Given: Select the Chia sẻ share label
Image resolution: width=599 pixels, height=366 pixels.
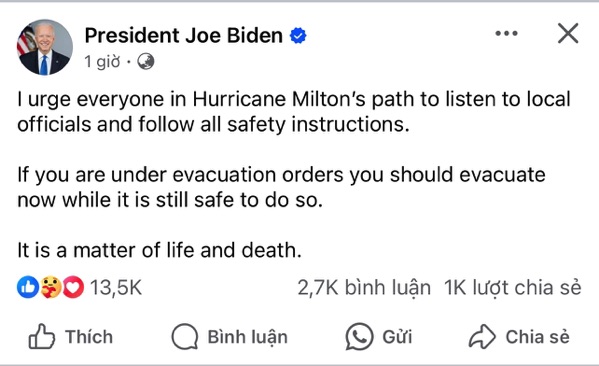Looking at the screenshot, I should pos(537,337).
